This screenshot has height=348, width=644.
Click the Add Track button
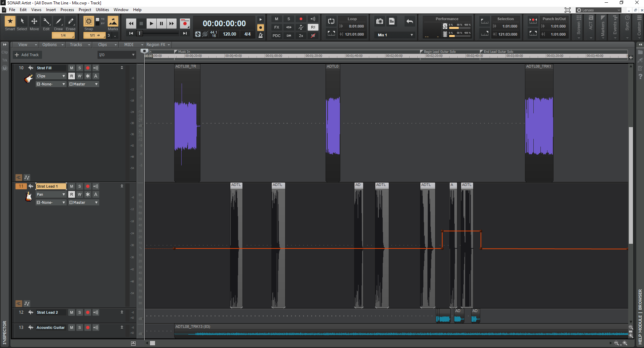pyautogui.click(x=27, y=55)
